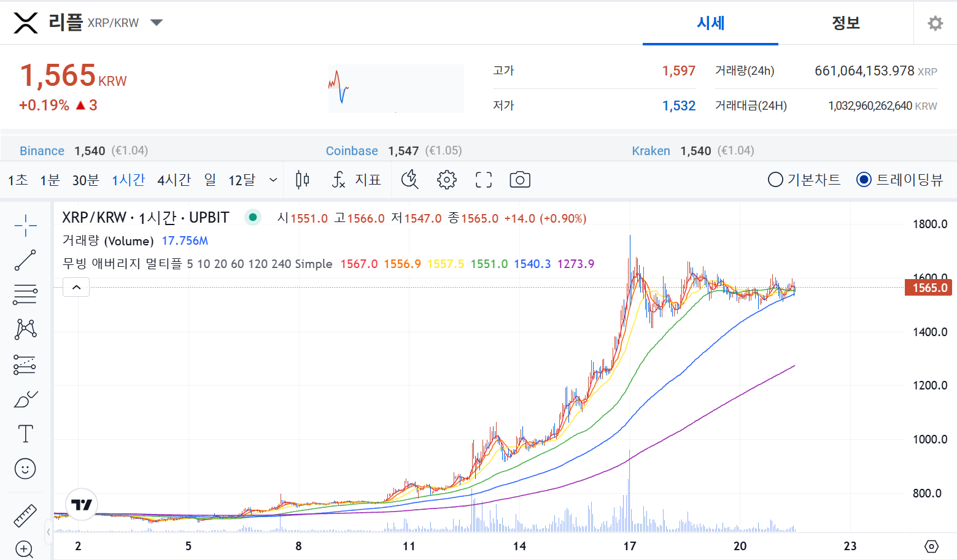Viewport: 957px width, 560px height.
Task: Open the emoji icons tool
Action: (x=25, y=469)
